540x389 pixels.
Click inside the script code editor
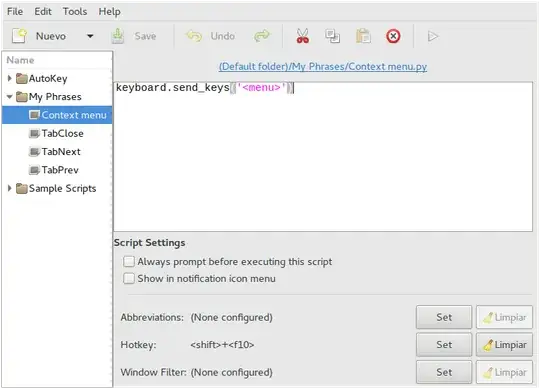click(x=323, y=157)
